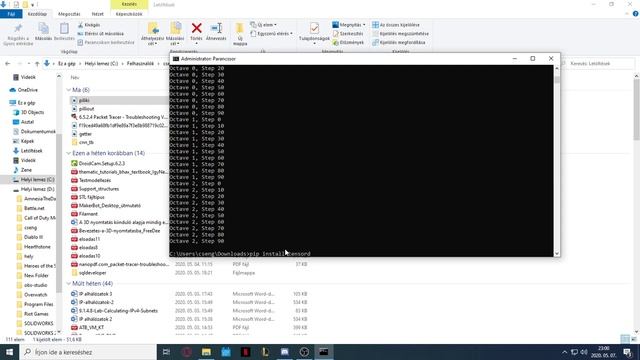Click the command prompt scrollbar down arrow
Image resolution: width=640 pixels, height=360 pixels.
click(557, 253)
